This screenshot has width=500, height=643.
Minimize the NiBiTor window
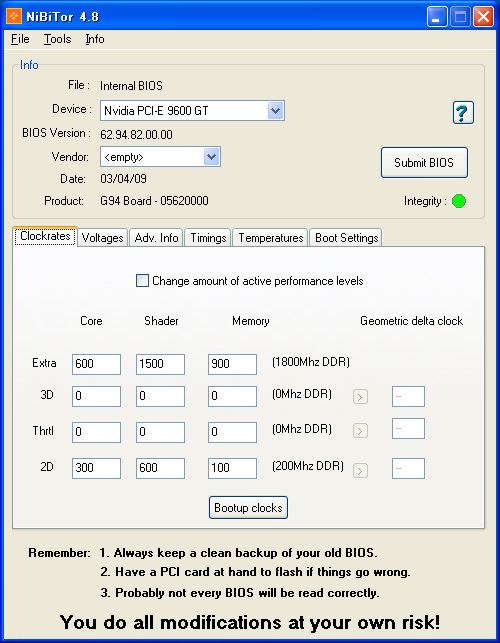pyautogui.click(x=437, y=17)
